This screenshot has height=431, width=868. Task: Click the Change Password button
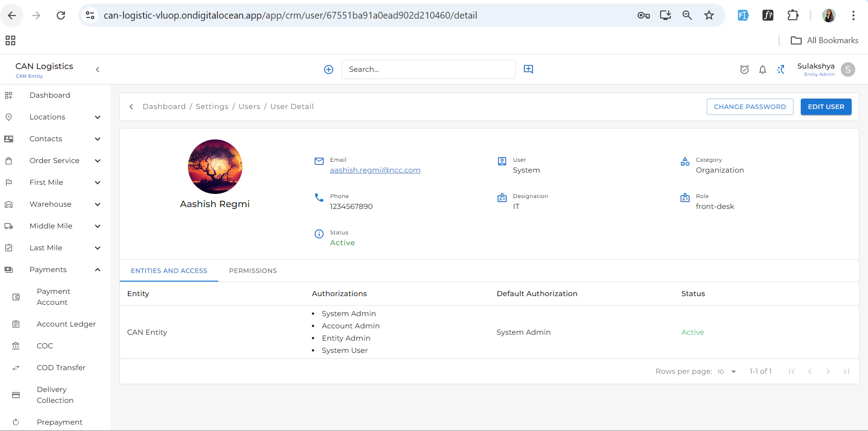coord(750,107)
